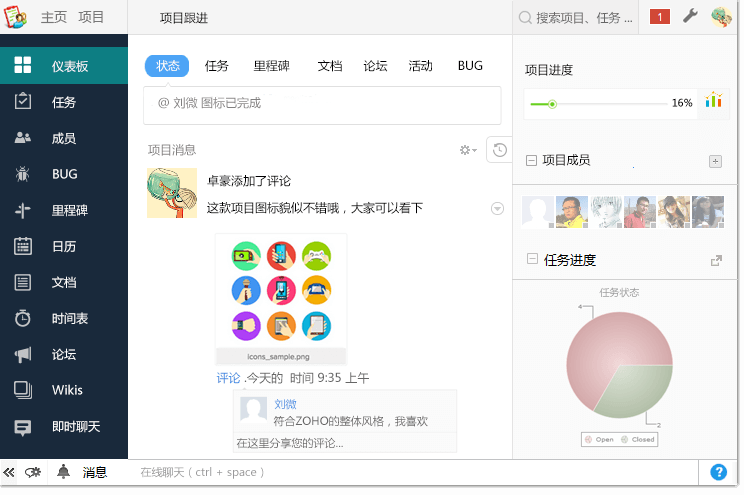Image resolution: width=744 pixels, height=495 pixels.
Task: Click the 评论 link under the image
Action: tap(228, 378)
